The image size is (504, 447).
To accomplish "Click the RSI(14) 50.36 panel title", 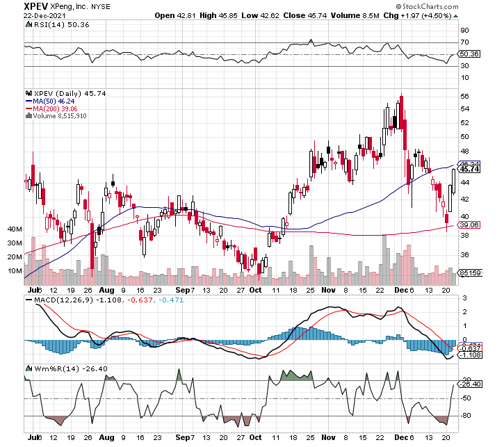I will pos(61,25).
